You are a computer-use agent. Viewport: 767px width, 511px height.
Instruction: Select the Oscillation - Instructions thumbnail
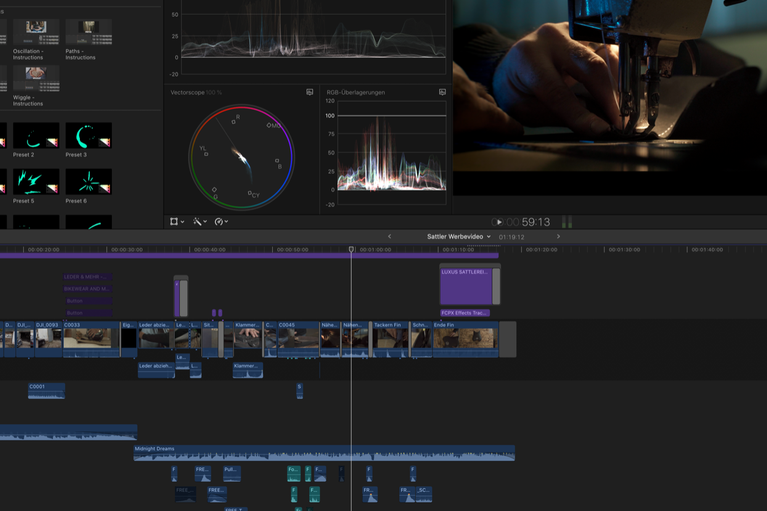tap(36, 32)
